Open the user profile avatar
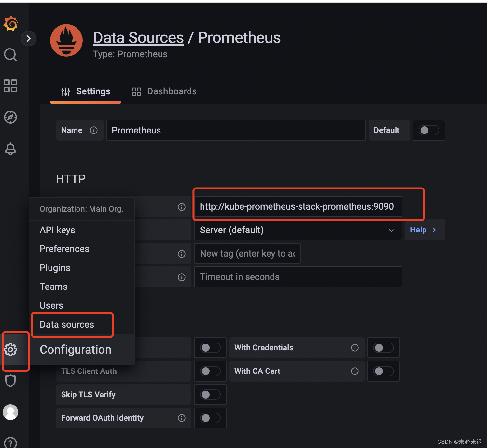The image size is (487, 448). point(10,412)
